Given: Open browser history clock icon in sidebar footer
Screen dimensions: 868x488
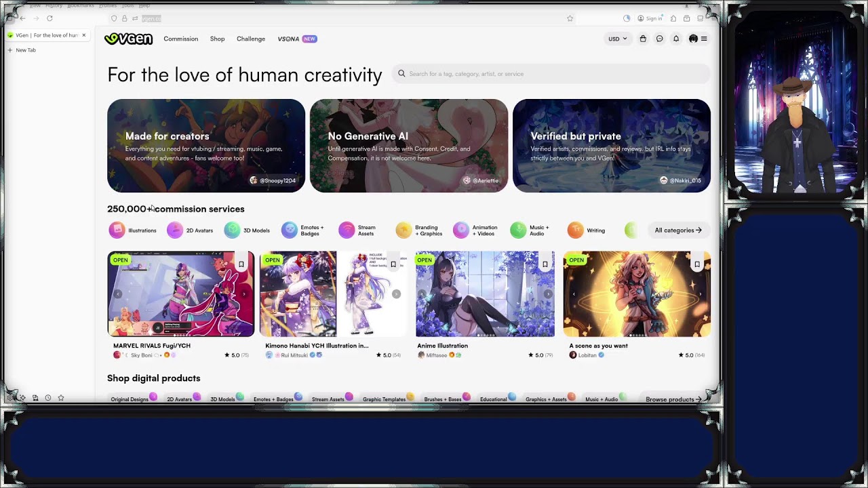Looking at the screenshot, I should click(x=48, y=398).
